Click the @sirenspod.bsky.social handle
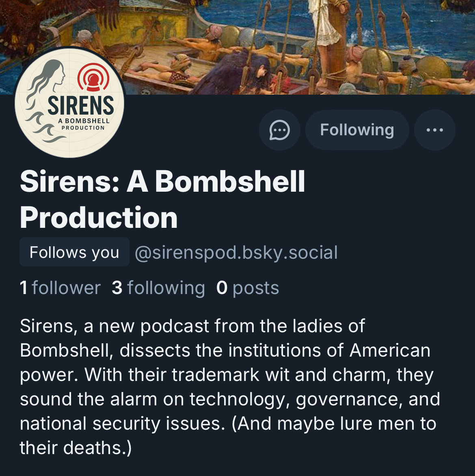The image size is (475, 476). (236, 253)
